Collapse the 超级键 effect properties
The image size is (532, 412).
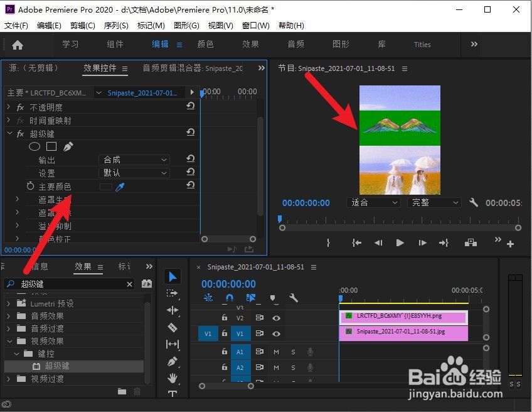pos(9,134)
